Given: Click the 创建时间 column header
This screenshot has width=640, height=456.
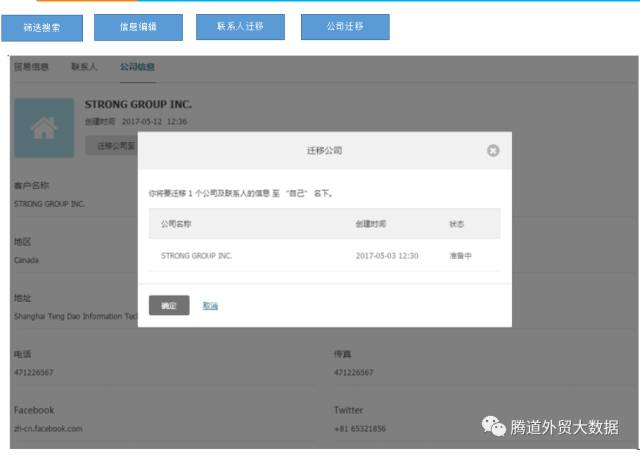Looking at the screenshot, I should coord(370,224).
